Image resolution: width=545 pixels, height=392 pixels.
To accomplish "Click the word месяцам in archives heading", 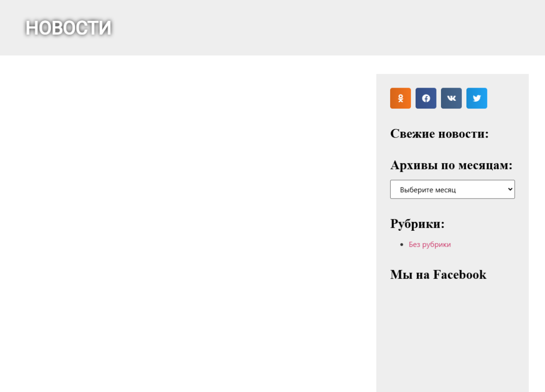I will coord(485,165).
